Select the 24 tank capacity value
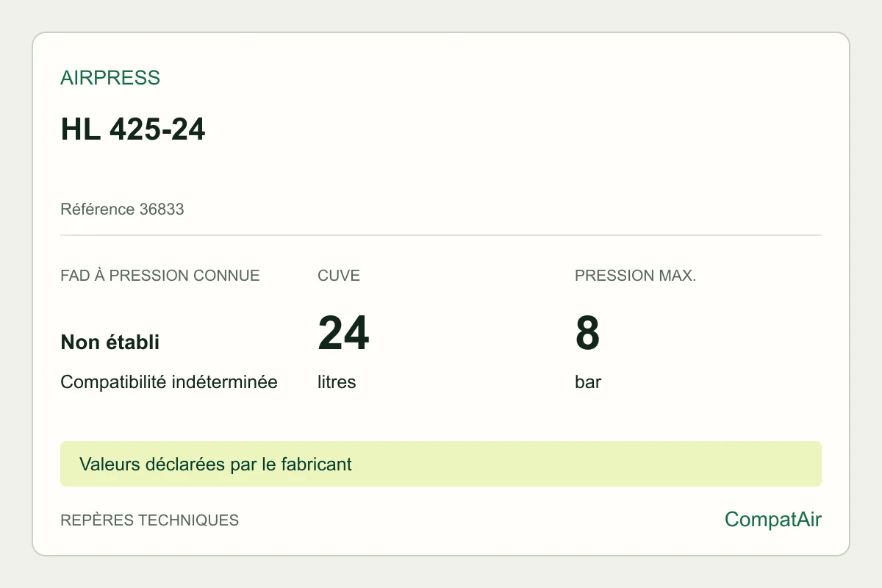 pyautogui.click(x=343, y=334)
